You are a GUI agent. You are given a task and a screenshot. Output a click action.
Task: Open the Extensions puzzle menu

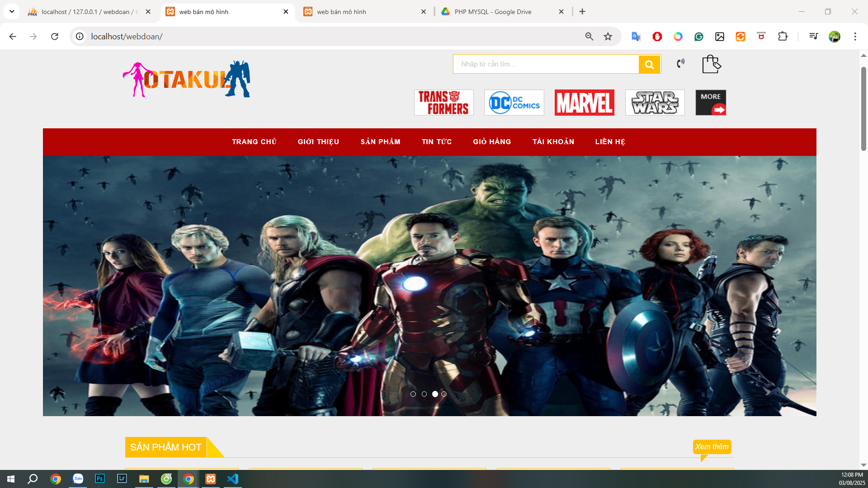point(783,37)
